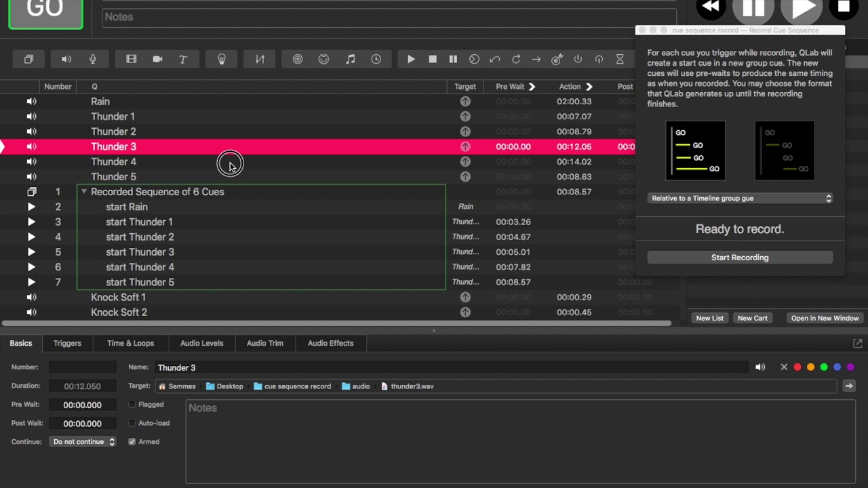Select the 'Thunder 5' cue row
Screen dimensions: 868x488
[317, 177]
